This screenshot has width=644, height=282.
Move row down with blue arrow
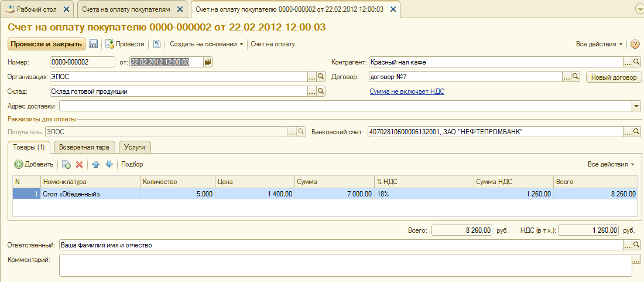(x=109, y=164)
